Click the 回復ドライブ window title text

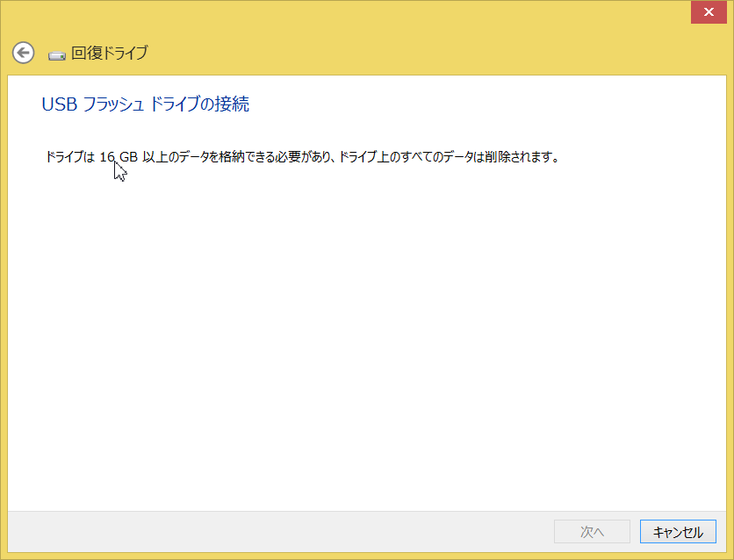109,53
